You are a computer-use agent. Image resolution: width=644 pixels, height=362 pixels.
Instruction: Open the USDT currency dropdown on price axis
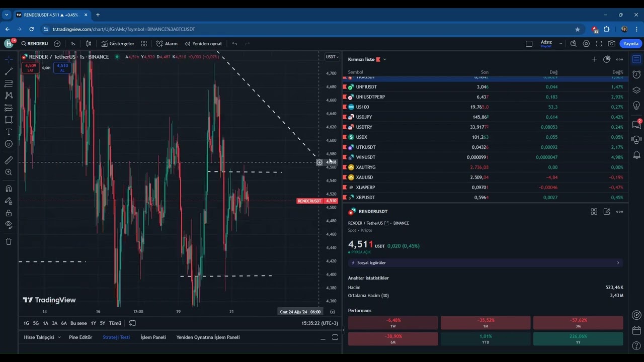[x=332, y=57]
